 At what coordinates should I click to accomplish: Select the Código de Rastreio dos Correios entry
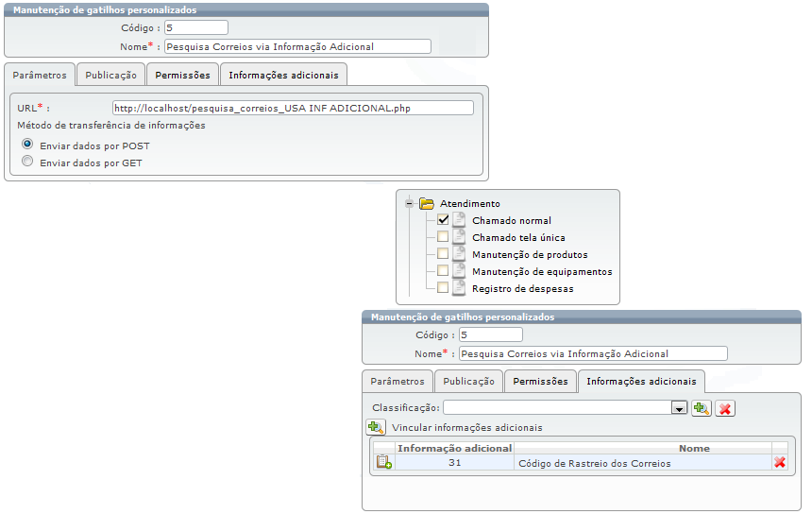coord(595,463)
